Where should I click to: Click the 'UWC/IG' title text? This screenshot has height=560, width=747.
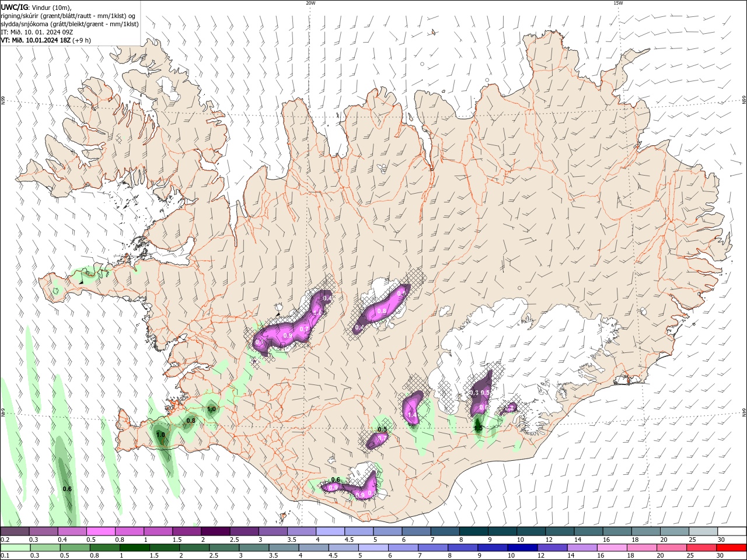tap(14, 7)
